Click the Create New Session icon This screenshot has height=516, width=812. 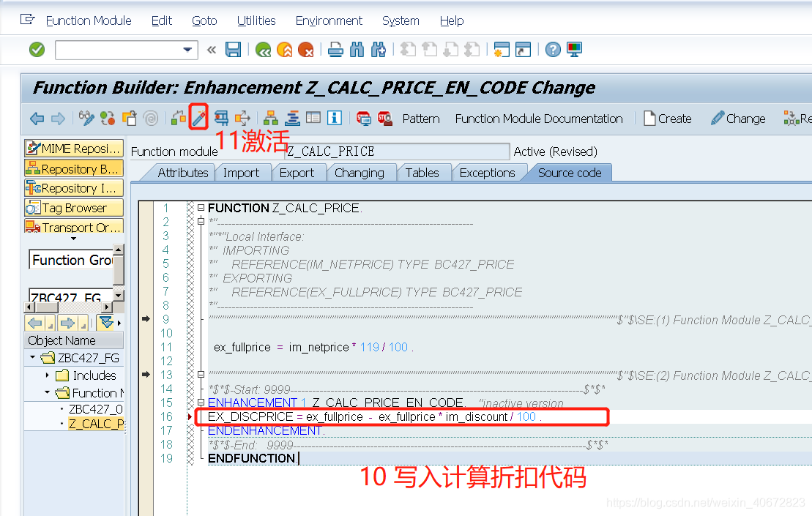(x=502, y=50)
